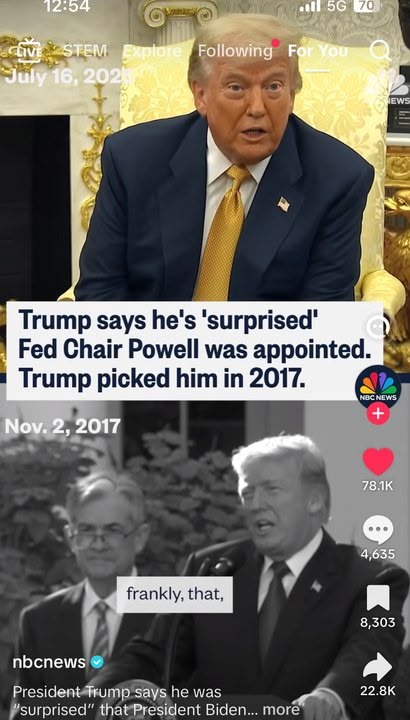This screenshot has height=720, width=410.
Task: Open the nbcnews username link
Action: (x=49, y=662)
